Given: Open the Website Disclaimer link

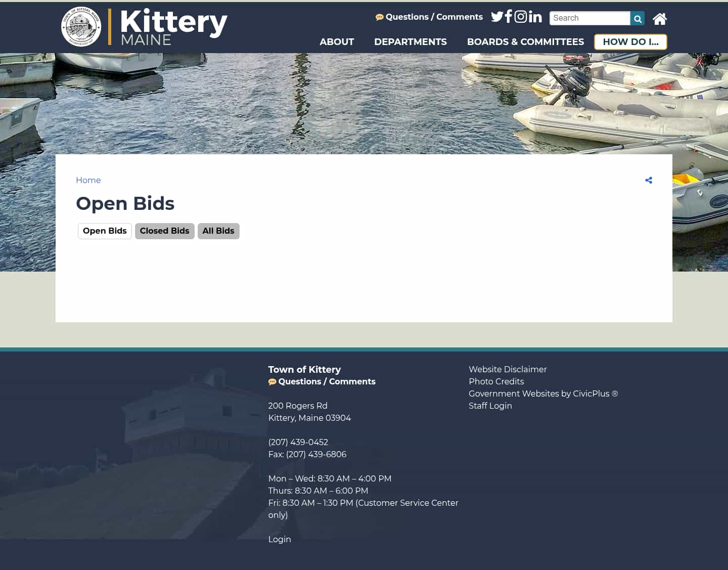Looking at the screenshot, I should point(508,369).
